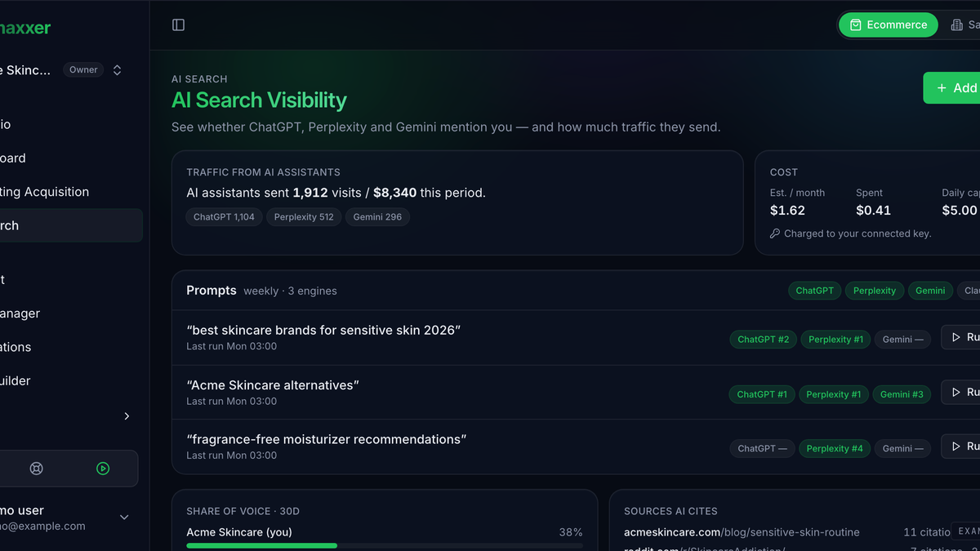Click the demo user name
The width and height of the screenshot is (980, 551).
pos(22,511)
